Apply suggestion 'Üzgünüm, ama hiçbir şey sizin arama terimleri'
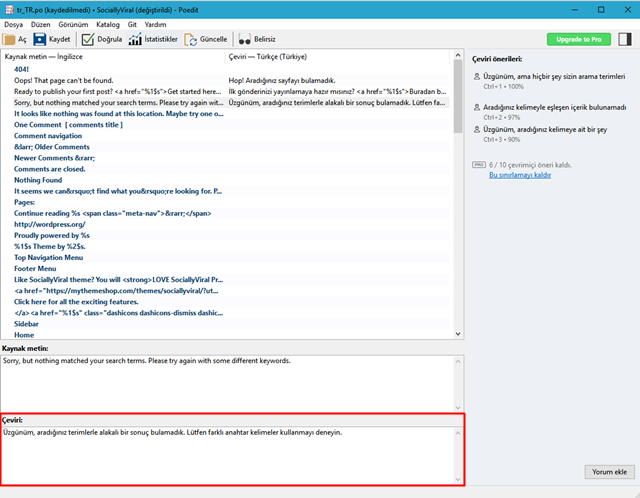Image resolution: width=640 pixels, height=498 pixels. tap(554, 76)
